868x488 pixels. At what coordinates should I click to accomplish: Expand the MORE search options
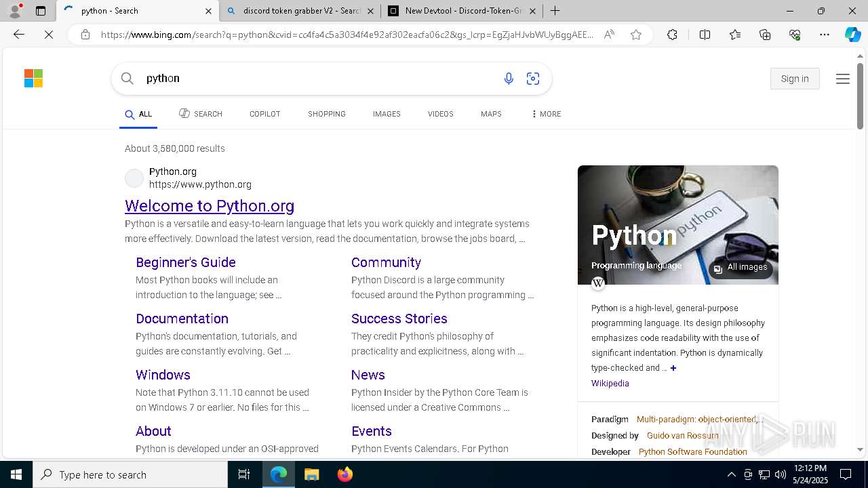(x=547, y=114)
